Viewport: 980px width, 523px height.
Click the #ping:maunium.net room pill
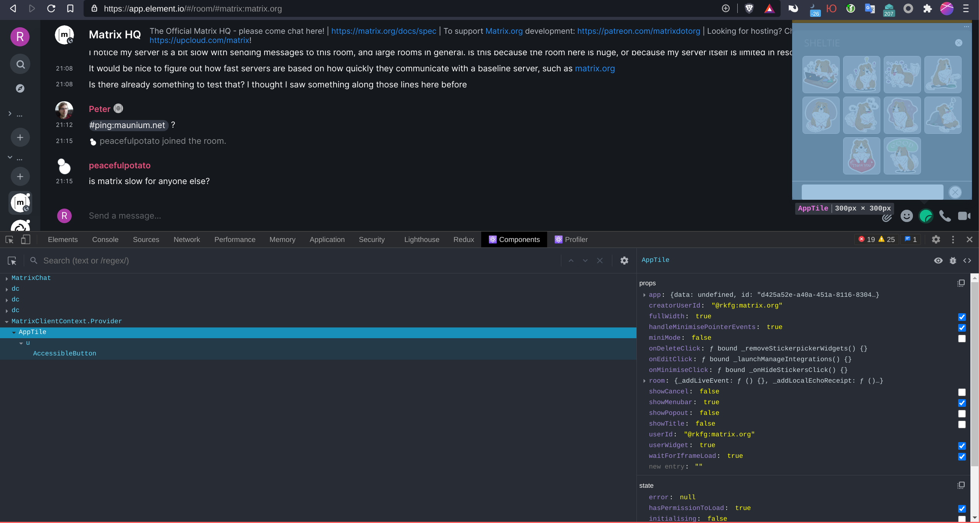(128, 125)
